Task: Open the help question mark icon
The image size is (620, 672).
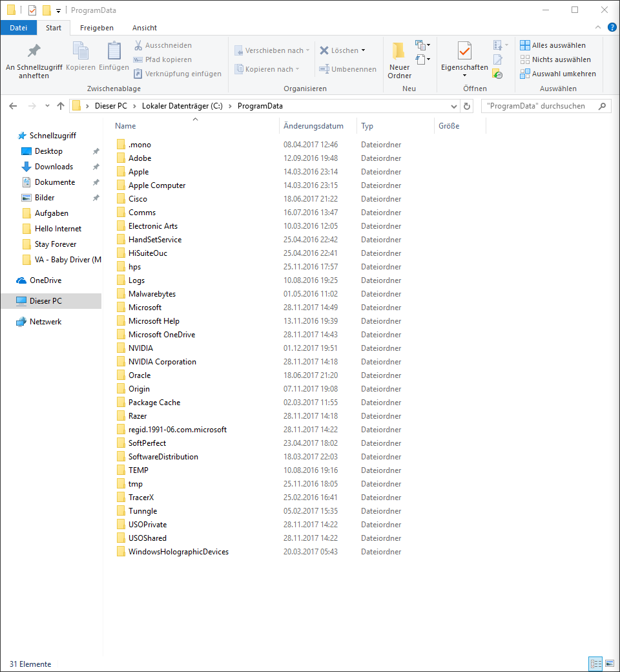Action: tap(612, 27)
